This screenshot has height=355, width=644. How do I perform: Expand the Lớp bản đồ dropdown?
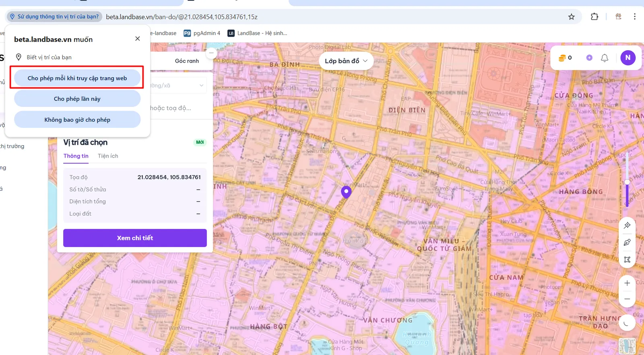(346, 61)
